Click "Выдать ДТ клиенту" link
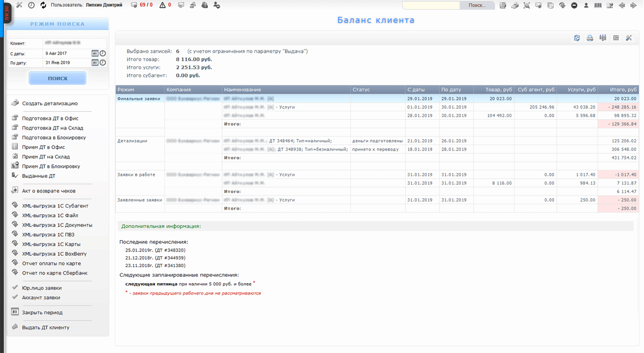Image resolution: width=644 pixels, height=353 pixels. 45,327
